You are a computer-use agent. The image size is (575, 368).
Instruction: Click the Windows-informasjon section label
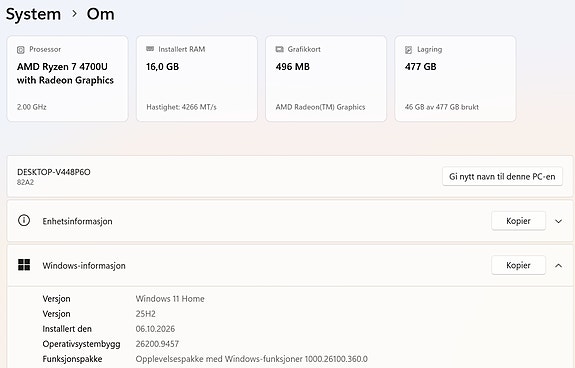click(x=84, y=265)
